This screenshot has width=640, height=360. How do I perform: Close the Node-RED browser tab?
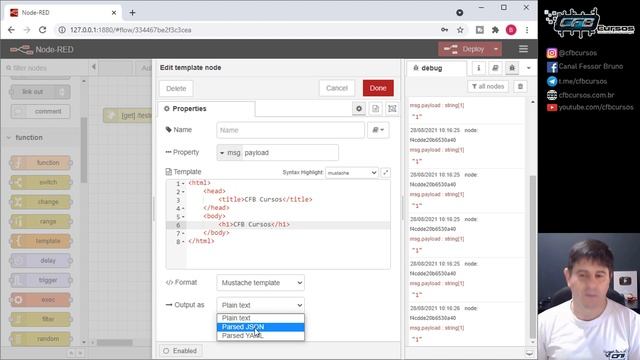click(x=114, y=13)
